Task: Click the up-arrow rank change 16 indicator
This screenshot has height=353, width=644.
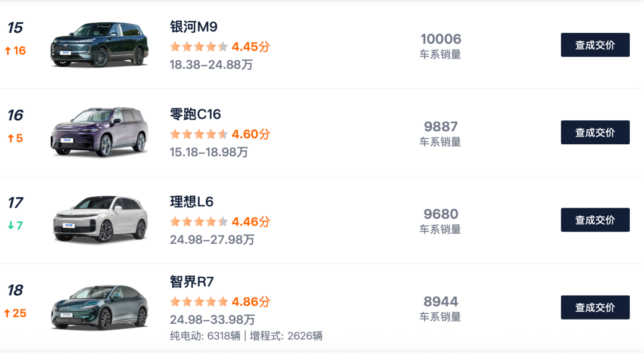Action: tap(16, 51)
